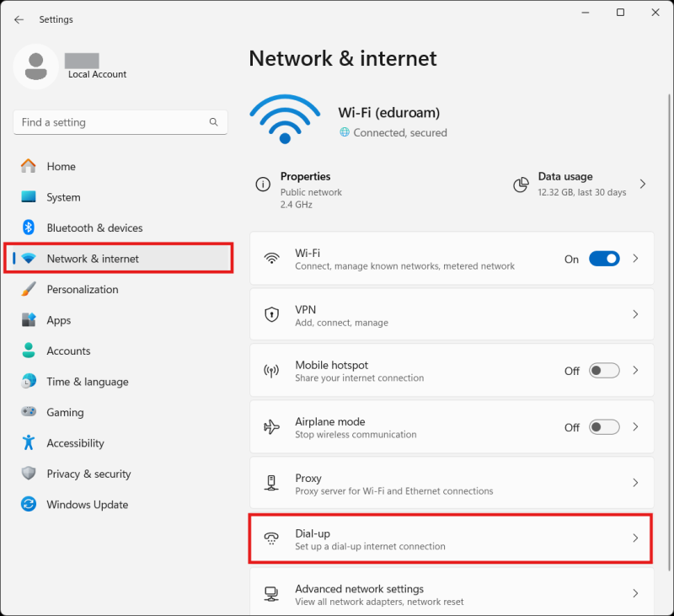The height and width of the screenshot is (616, 674).
Task: Open the Dial-up connection setup
Action: coord(451,538)
